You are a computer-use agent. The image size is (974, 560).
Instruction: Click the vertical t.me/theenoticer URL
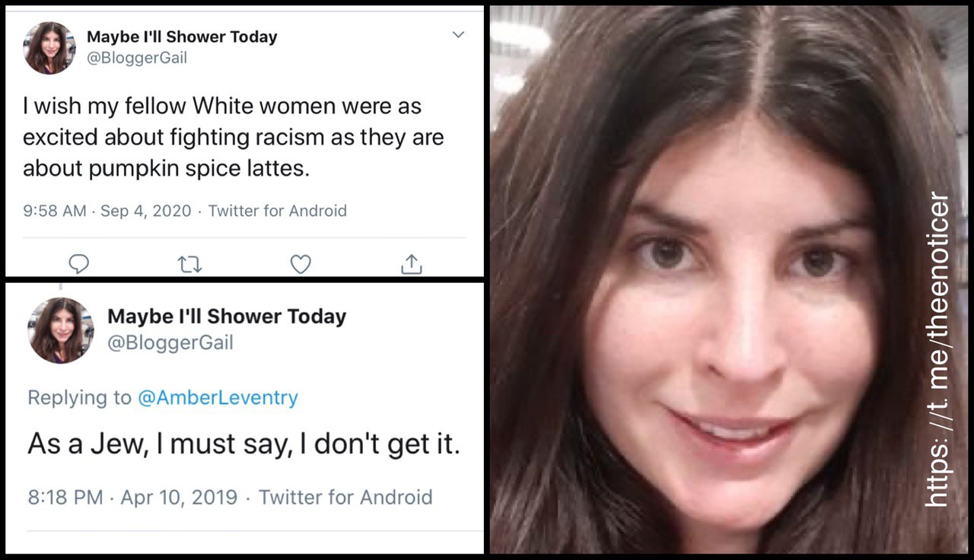(937, 350)
